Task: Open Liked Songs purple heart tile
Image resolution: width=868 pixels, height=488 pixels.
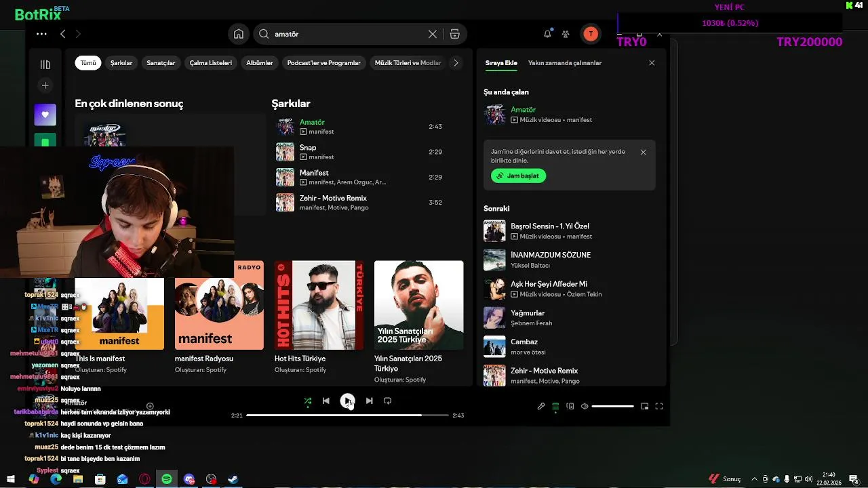Action: pyautogui.click(x=45, y=115)
